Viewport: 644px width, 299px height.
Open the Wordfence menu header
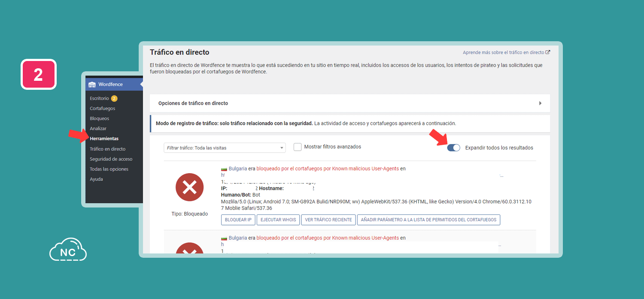(114, 84)
